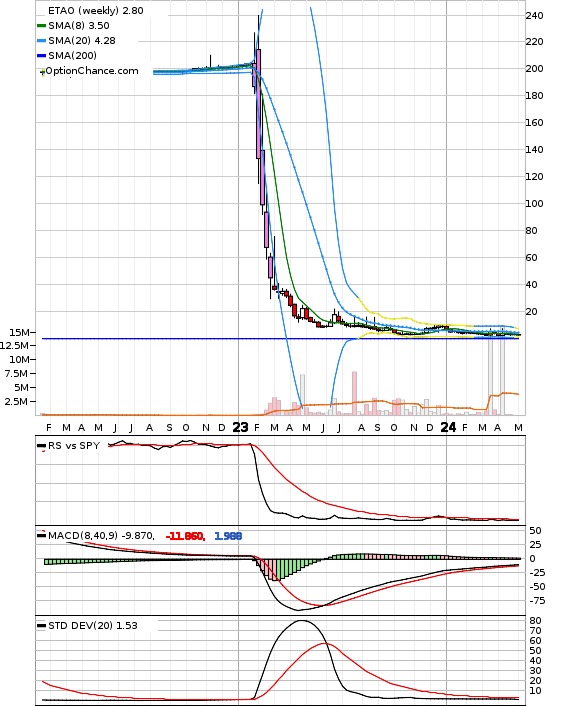566x706 pixels.
Task: Click the black STD DEV legend marker
Action: pyautogui.click(x=41, y=625)
